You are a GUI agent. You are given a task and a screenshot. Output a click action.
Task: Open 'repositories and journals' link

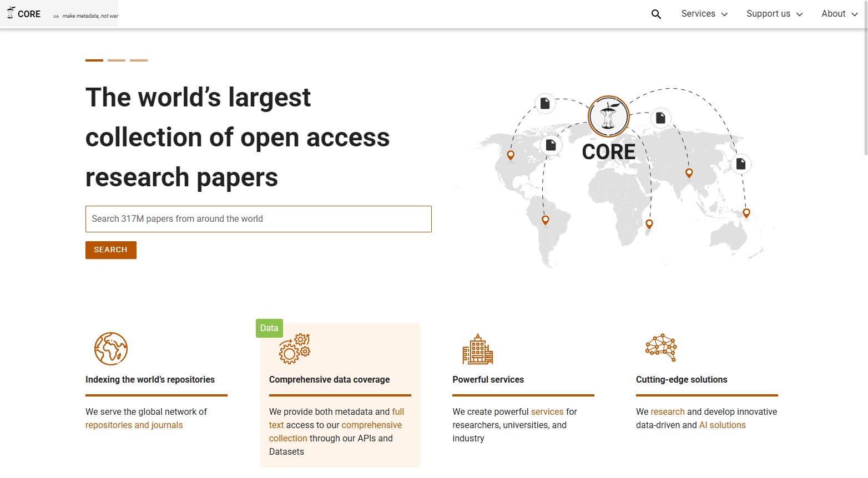pos(134,425)
